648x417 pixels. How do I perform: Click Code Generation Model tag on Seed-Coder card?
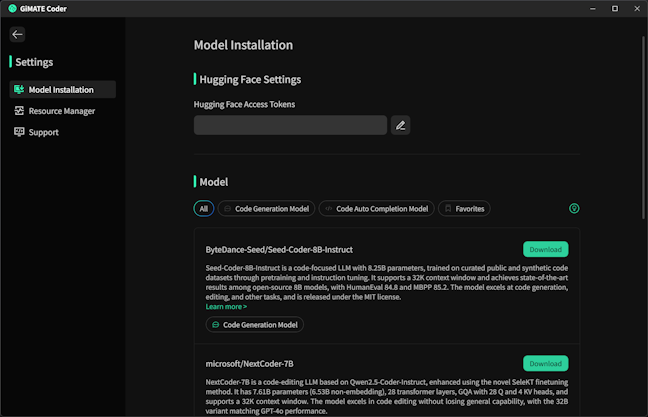click(x=254, y=325)
